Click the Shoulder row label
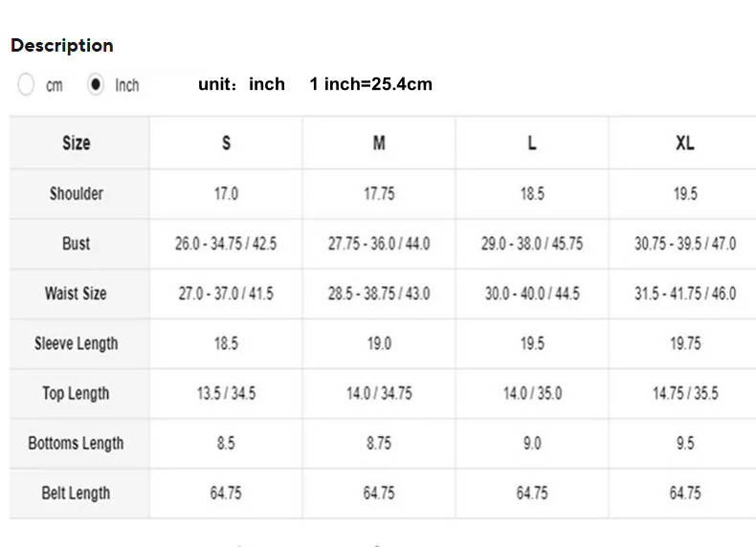The width and height of the screenshot is (756, 547). click(x=76, y=193)
